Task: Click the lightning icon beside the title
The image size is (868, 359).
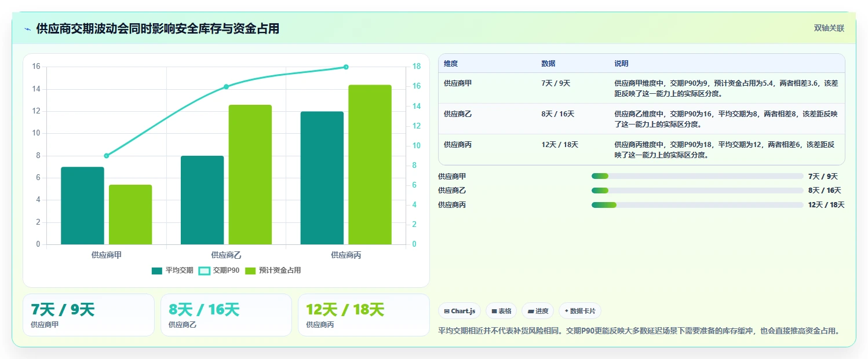Action: [27, 29]
